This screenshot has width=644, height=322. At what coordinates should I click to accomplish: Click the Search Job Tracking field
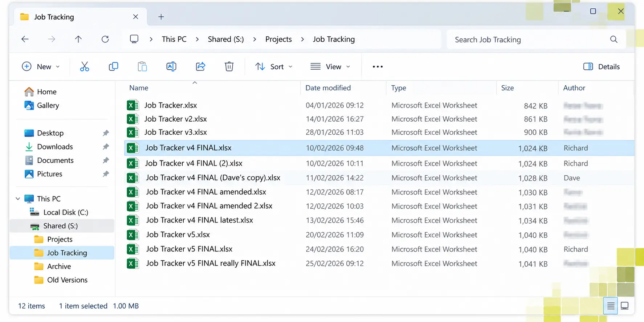click(536, 39)
